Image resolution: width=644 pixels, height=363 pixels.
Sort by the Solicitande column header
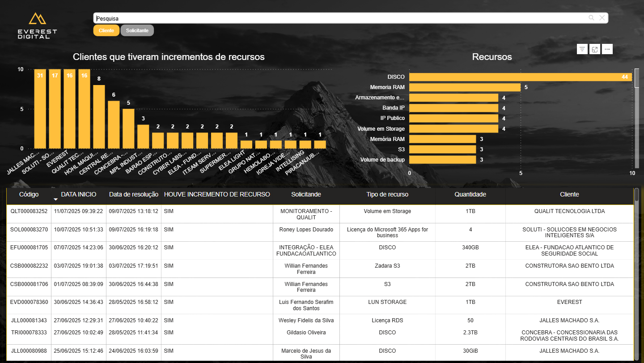(306, 194)
